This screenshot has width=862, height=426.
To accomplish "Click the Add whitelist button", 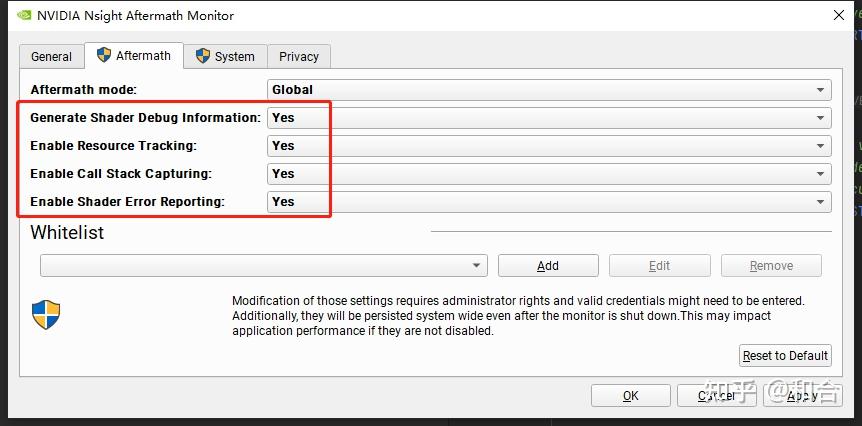I will [548, 266].
